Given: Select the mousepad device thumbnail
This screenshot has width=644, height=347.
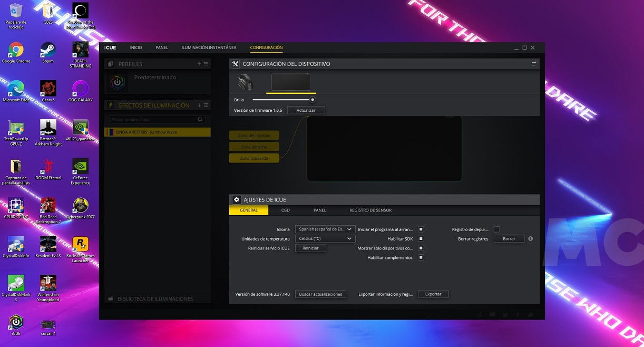Looking at the screenshot, I should 291,82.
